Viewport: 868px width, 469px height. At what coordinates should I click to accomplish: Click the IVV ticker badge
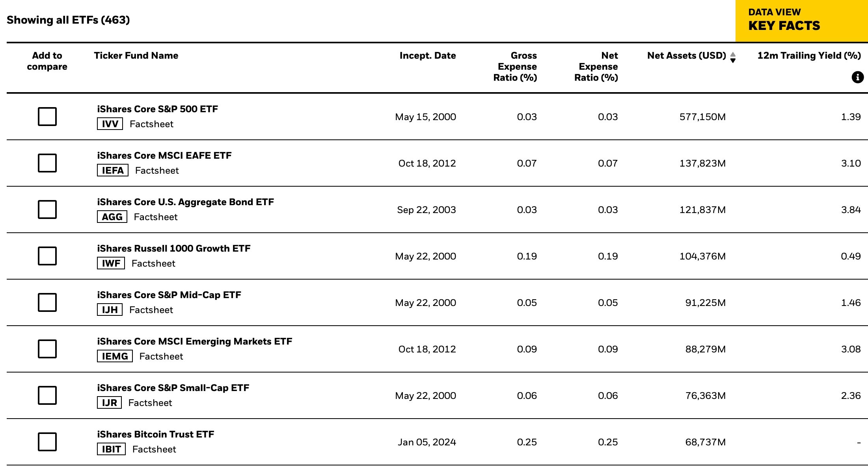(x=110, y=124)
